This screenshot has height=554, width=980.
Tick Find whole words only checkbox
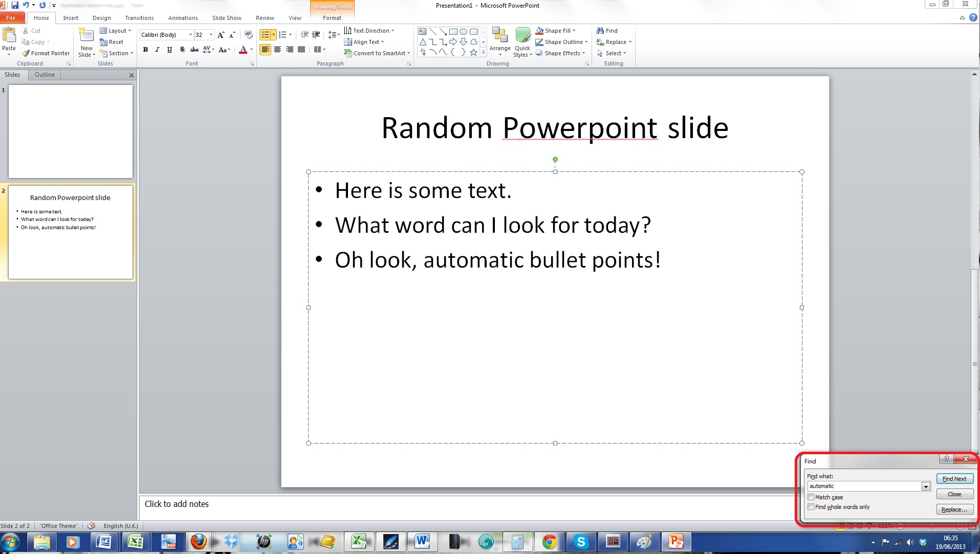pos(811,507)
